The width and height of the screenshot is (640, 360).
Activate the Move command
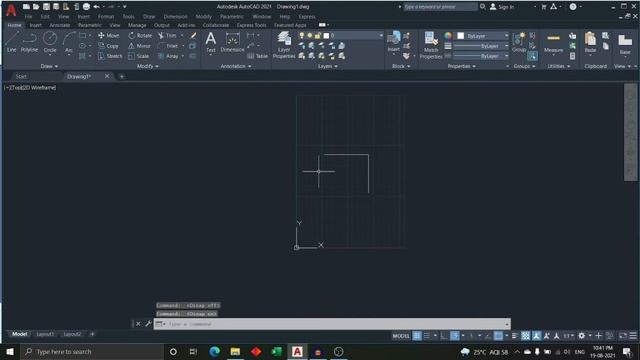click(x=109, y=36)
